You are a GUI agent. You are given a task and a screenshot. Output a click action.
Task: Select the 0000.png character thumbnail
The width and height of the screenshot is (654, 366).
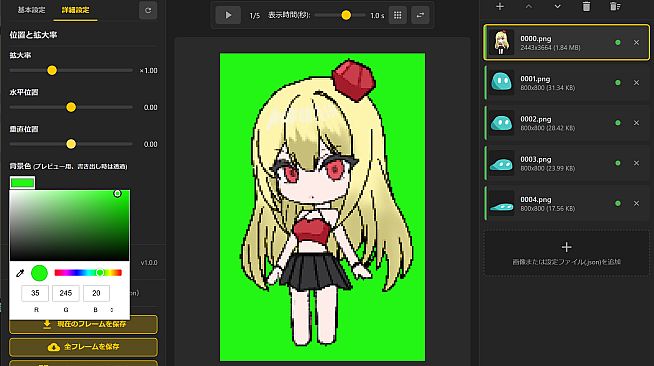tap(501, 43)
